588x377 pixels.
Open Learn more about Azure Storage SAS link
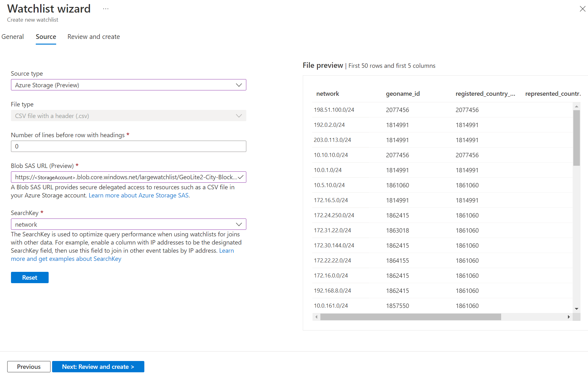click(139, 195)
